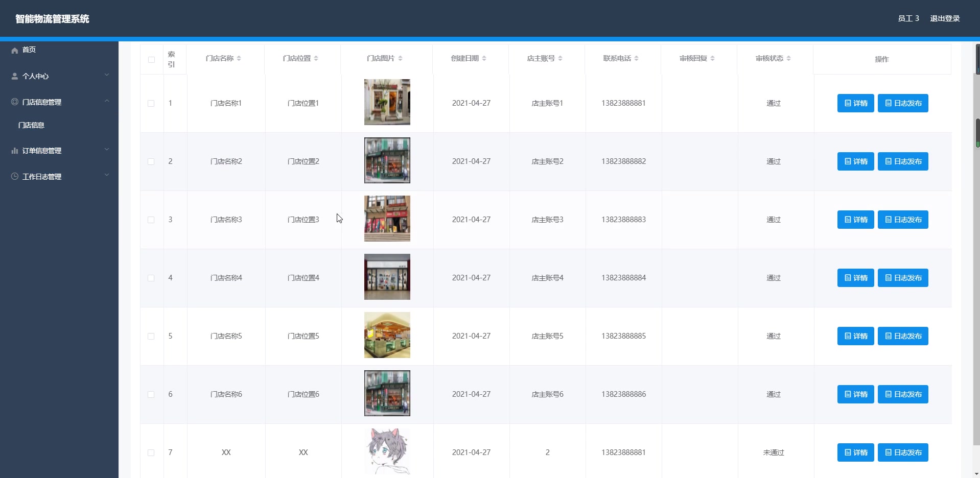Click store photo thumbnail of 门店名称2
980x478 pixels.
(387, 160)
